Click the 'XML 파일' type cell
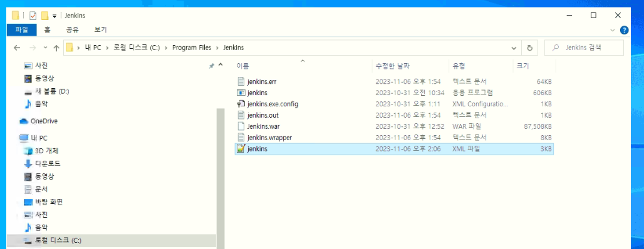This screenshot has width=644, height=249. (x=466, y=149)
